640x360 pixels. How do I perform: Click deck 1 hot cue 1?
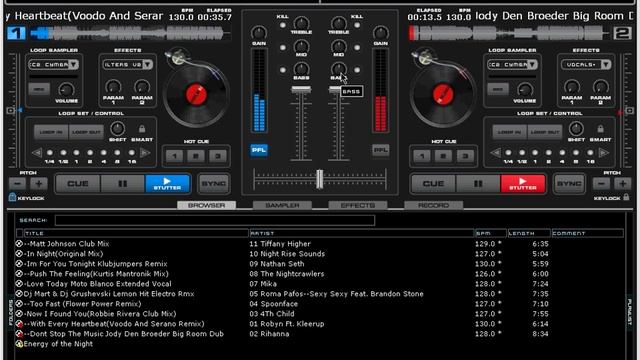coord(174,156)
